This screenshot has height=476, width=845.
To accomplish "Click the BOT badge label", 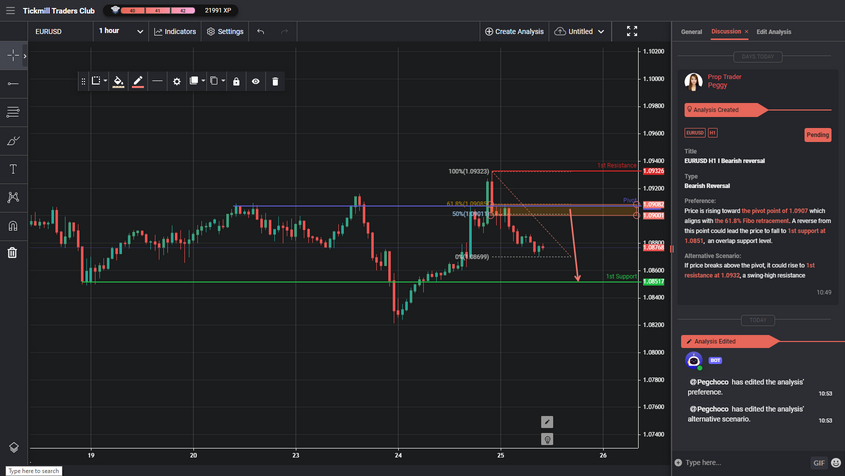I will (715, 360).
